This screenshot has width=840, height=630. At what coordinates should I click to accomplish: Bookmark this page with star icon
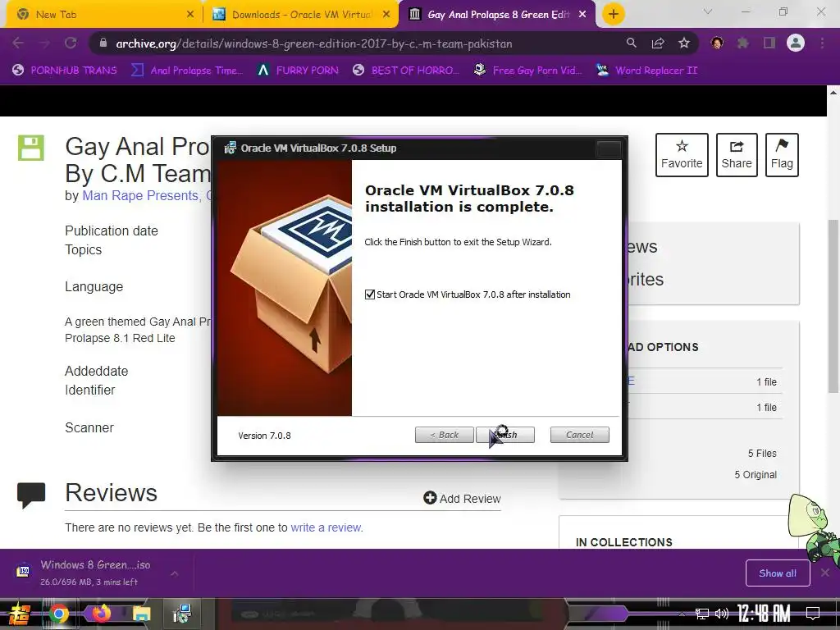684,43
